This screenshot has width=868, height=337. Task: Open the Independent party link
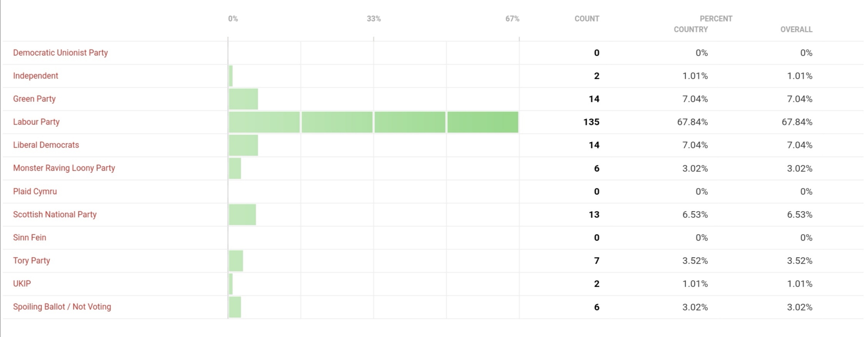pos(35,76)
